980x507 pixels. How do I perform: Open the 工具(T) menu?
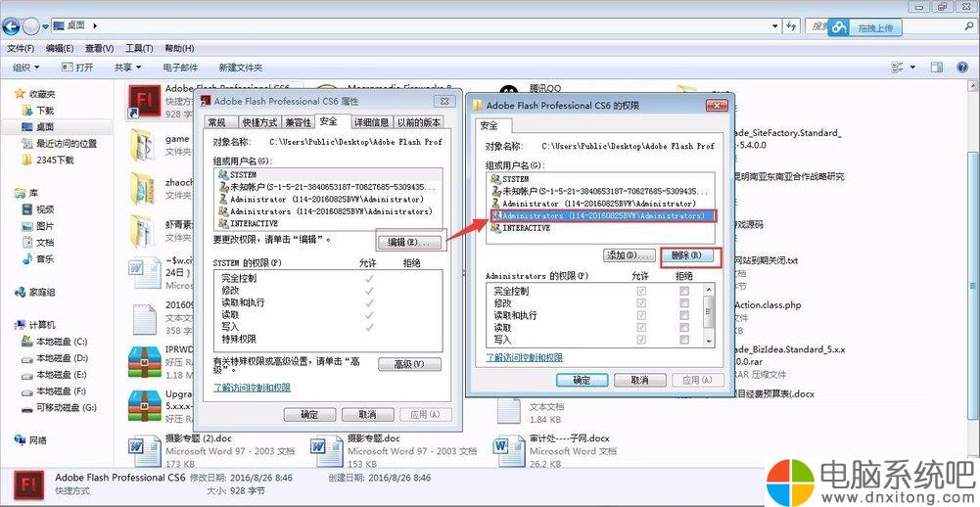point(139,48)
